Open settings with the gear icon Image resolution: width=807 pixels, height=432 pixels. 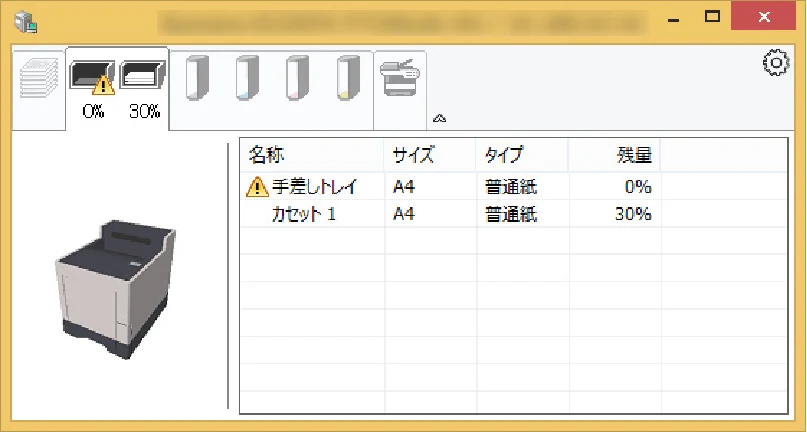[776, 63]
